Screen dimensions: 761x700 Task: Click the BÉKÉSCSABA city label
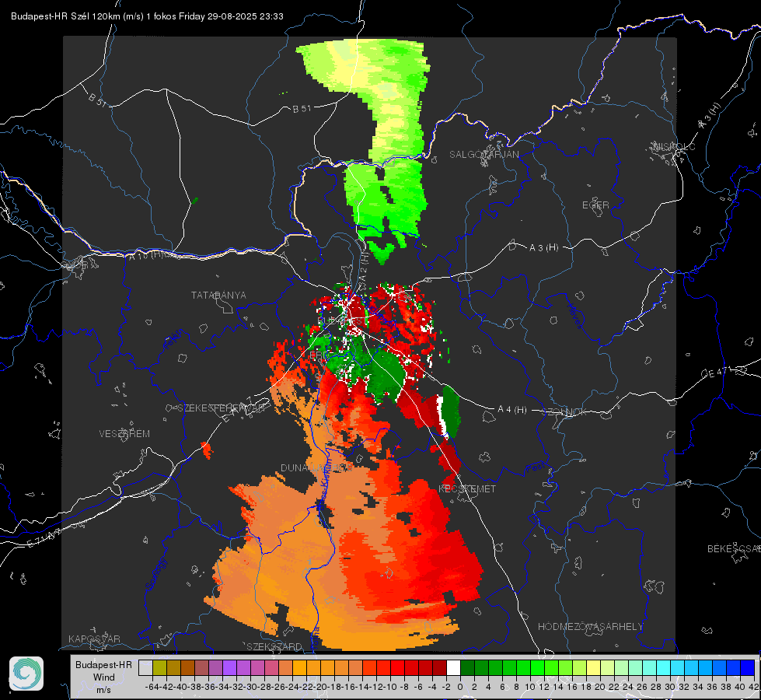734,548
